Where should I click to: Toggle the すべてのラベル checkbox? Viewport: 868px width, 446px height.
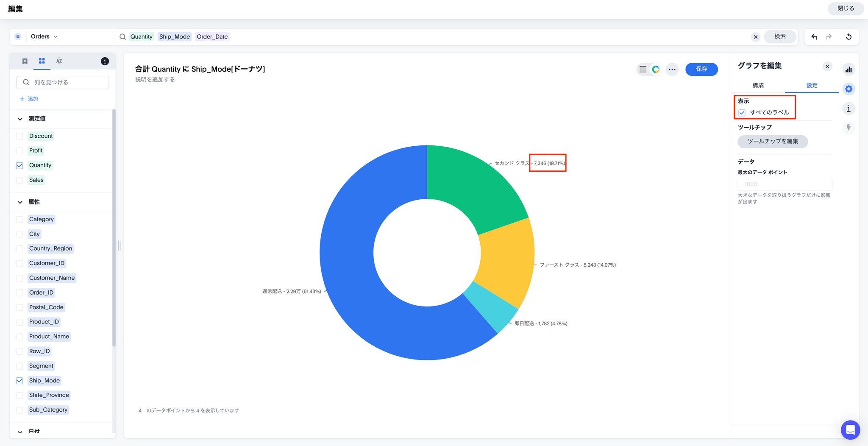click(x=742, y=113)
